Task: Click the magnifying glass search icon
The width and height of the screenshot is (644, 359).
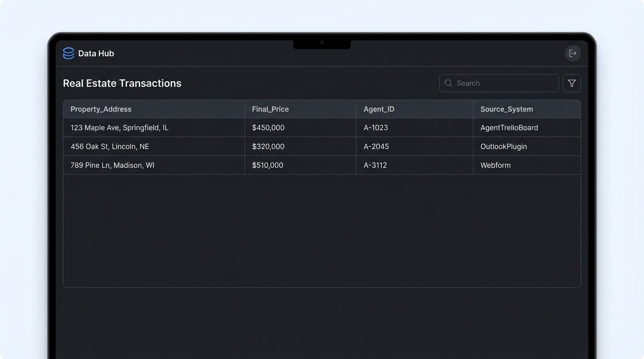Action: click(x=448, y=83)
